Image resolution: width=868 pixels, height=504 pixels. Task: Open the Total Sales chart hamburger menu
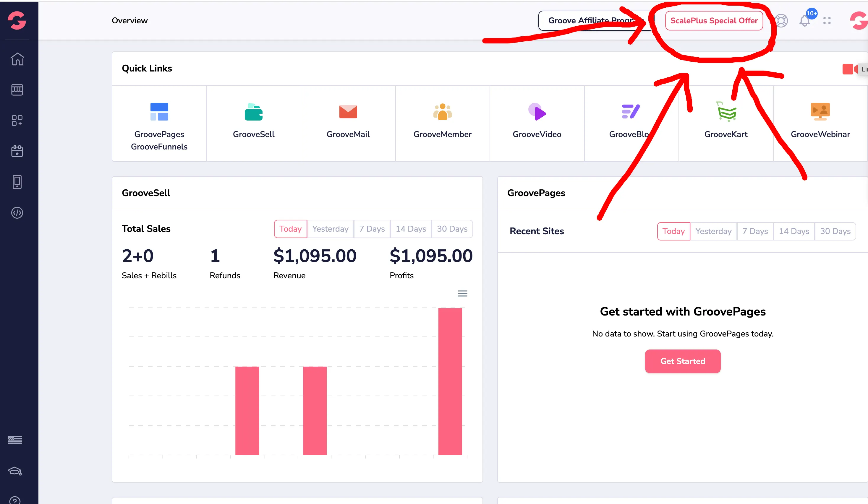pos(463,293)
